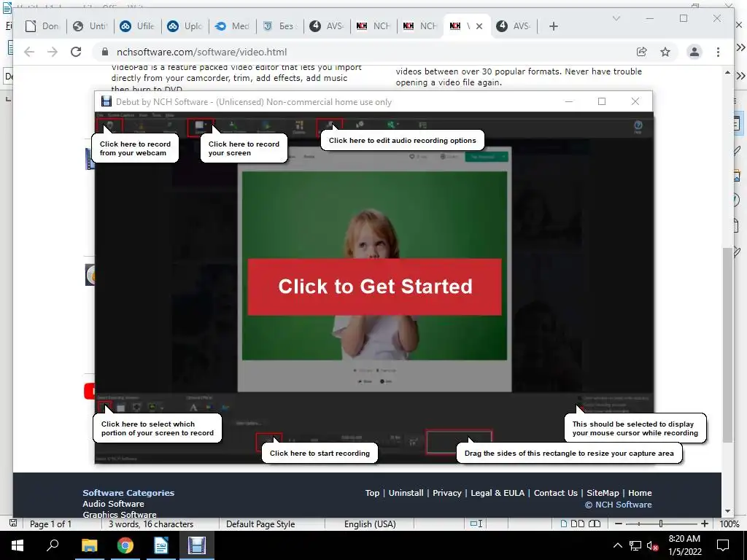Open File Explorer from the taskbar
The width and height of the screenshot is (747, 560).
89,545
